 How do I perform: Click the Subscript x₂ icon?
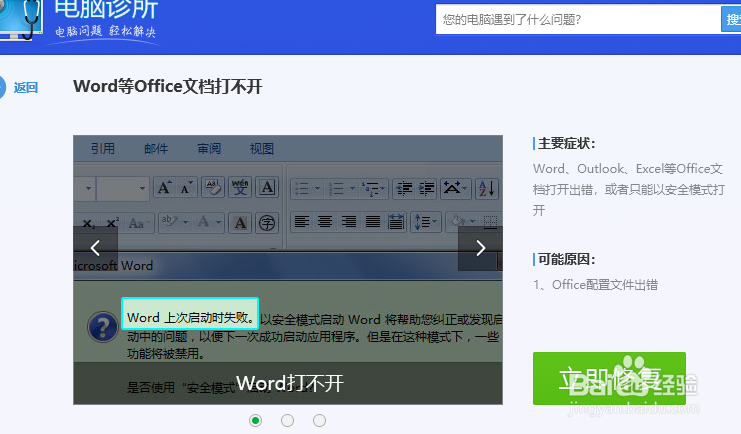[x=88, y=223]
